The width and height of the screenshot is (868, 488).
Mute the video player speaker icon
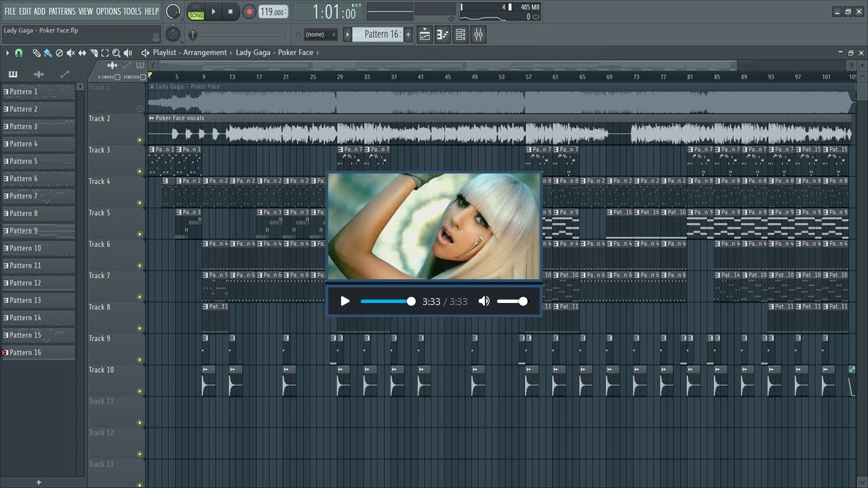484,301
